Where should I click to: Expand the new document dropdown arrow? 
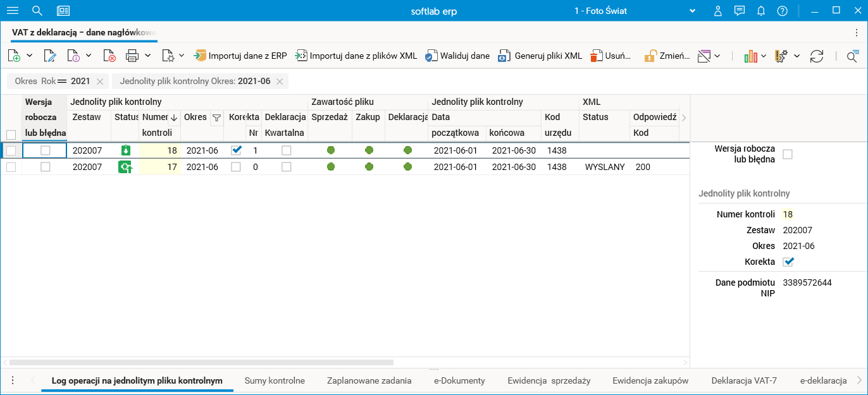[29, 56]
